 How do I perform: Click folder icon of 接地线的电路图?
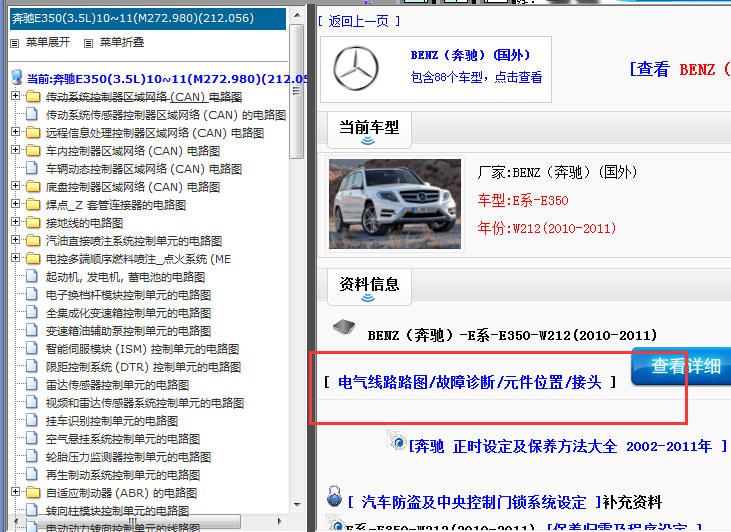tap(33, 222)
